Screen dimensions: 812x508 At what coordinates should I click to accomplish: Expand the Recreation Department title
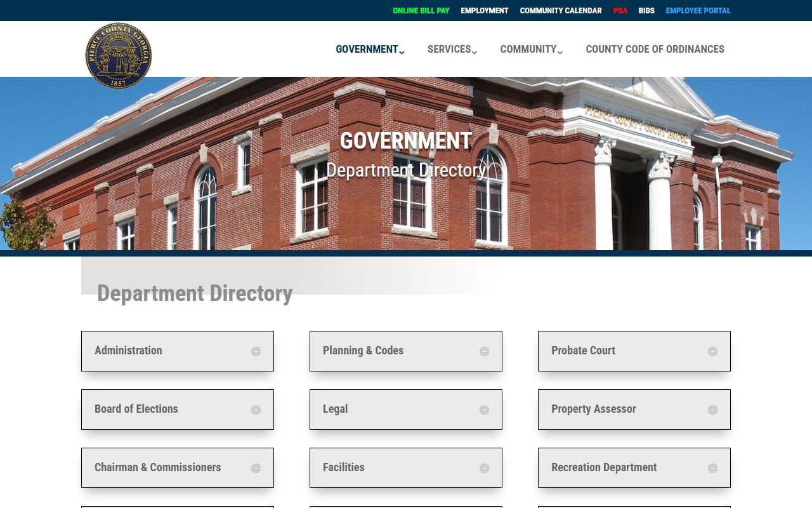click(x=604, y=467)
